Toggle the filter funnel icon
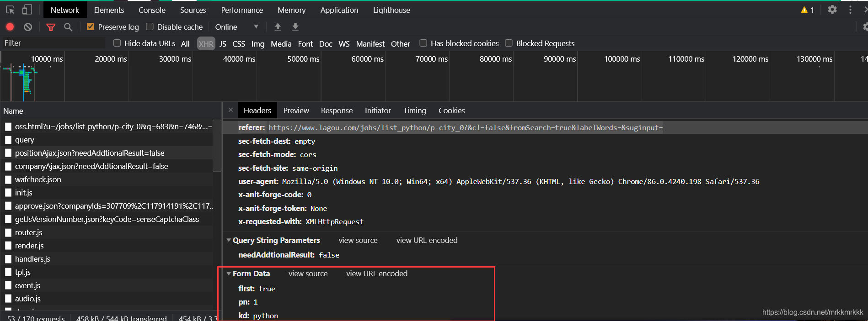Image resolution: width=868 pixels, height=321 pixels. tap(51, 27)
